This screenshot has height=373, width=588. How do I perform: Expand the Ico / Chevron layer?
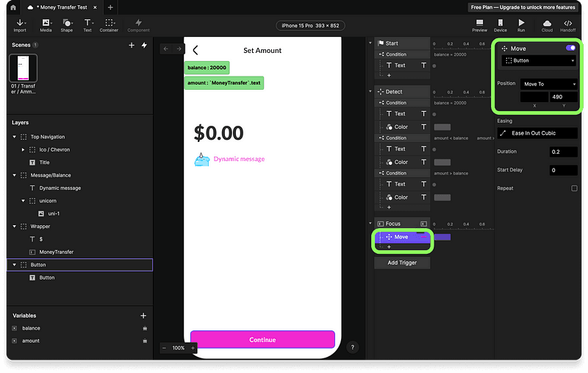(x=24, y=150)
